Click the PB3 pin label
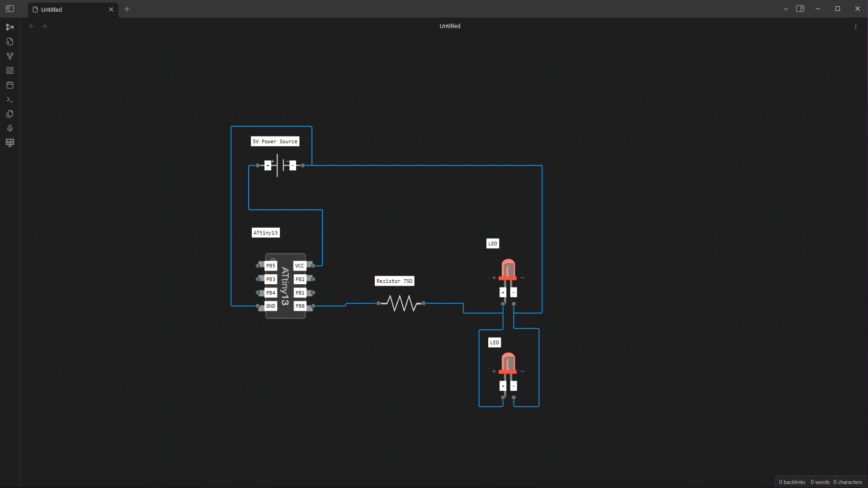The width and height of the screenshot is (868, 488). [271, 279]
